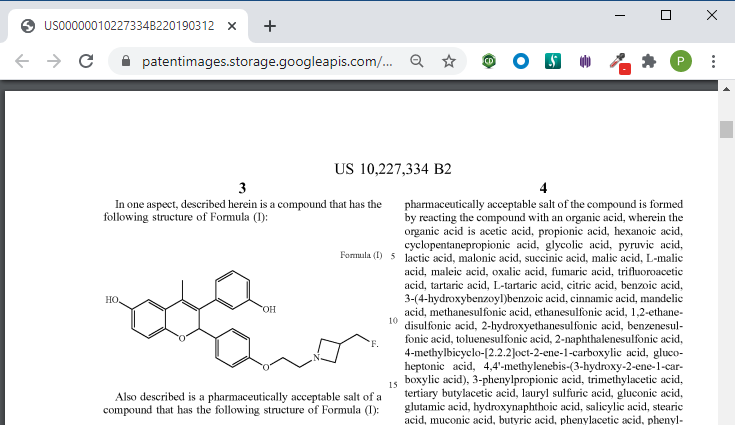
Task: Bookmark this page with the star icon
Action: click(x=449, y=61)
